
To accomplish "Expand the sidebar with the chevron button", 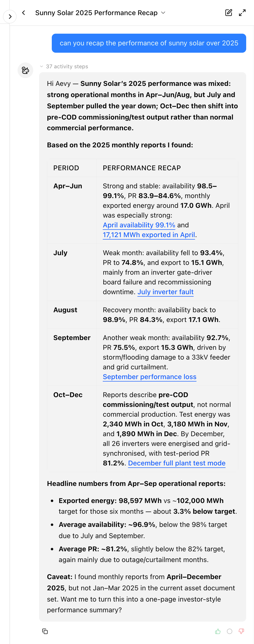I will tap(10, 17).
